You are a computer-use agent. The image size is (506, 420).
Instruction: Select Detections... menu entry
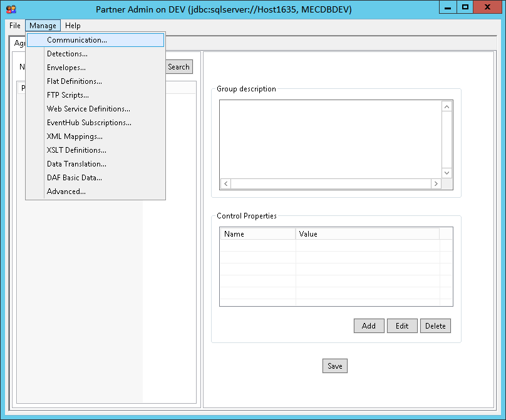(x=67, y=54)
